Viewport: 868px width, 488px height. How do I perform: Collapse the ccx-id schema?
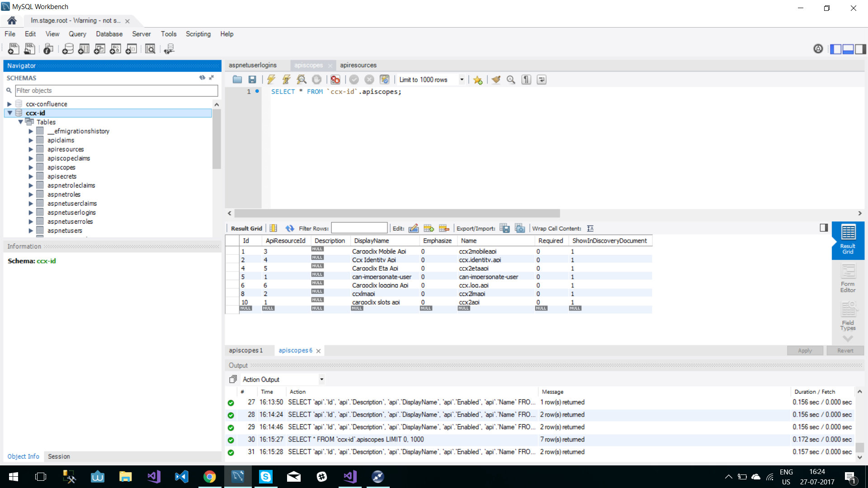coord(9,113)
